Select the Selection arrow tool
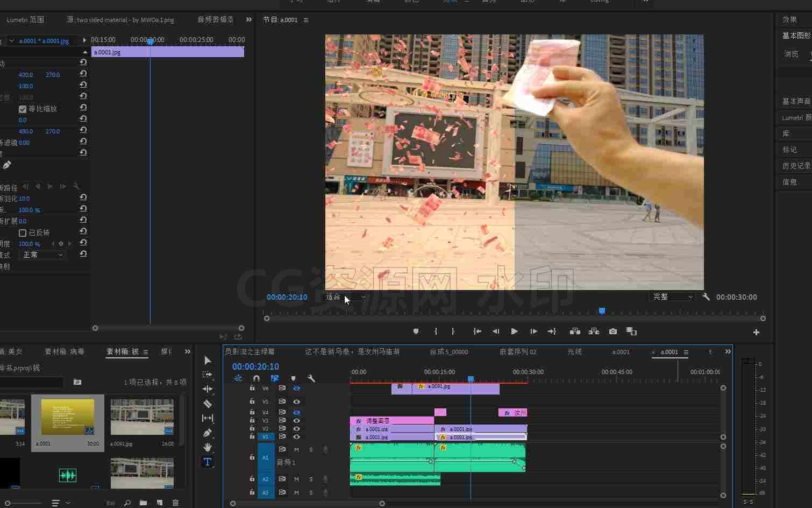 point(208,361)
